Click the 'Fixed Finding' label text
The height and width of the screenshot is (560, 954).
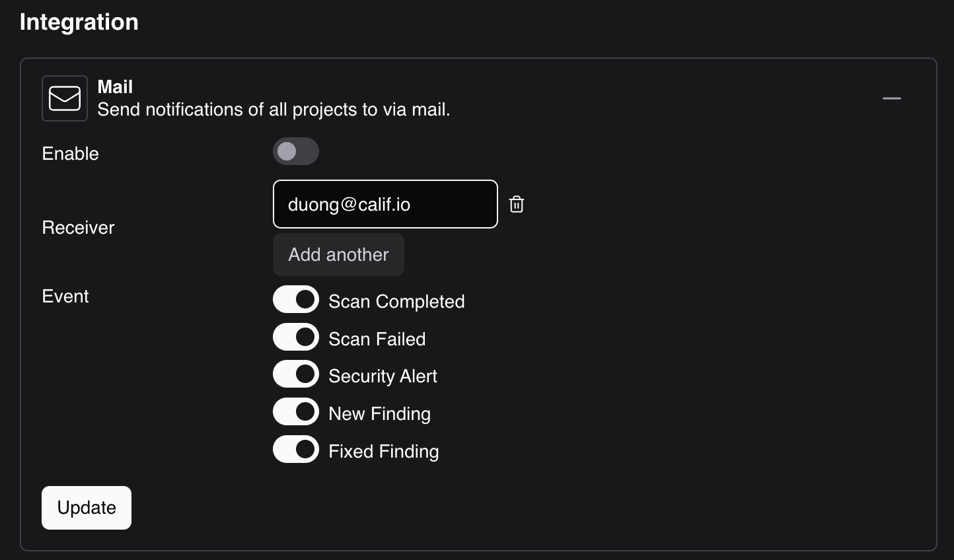click(x=384, y=452)
